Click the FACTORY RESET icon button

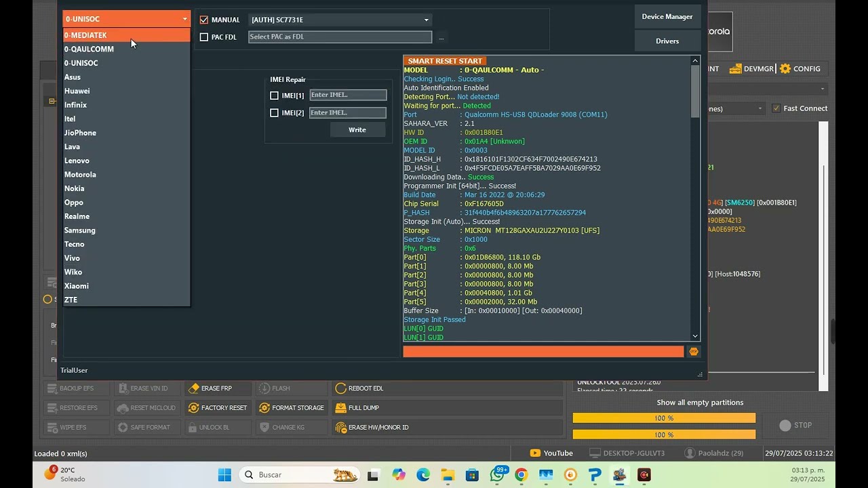[194, 408]
